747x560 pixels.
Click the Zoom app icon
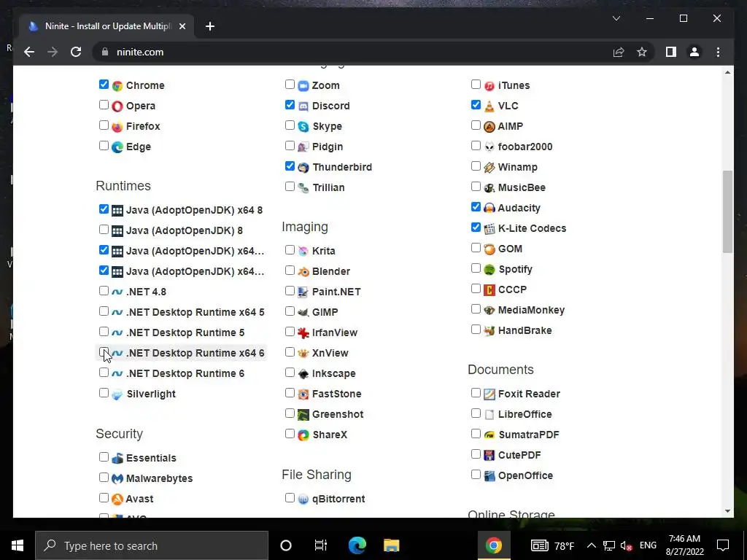303,86
